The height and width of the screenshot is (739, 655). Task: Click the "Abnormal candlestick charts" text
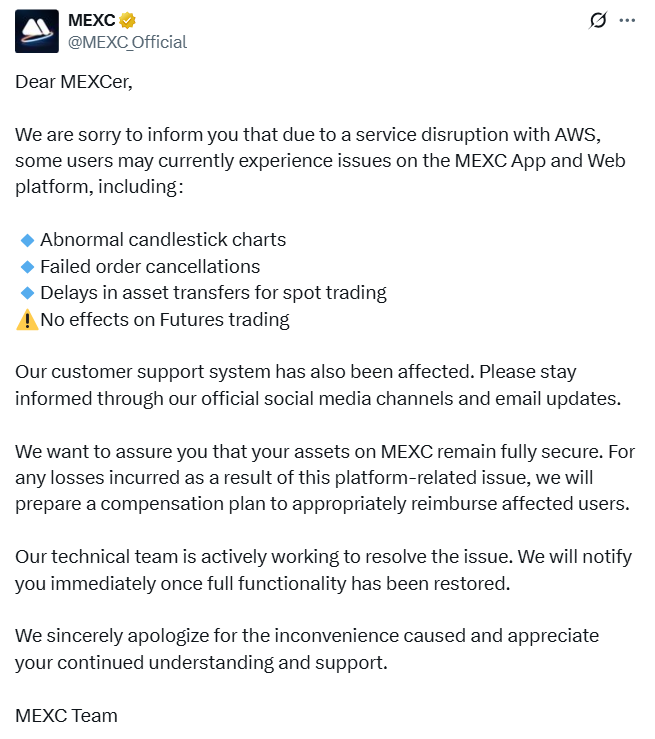point(163,240)
